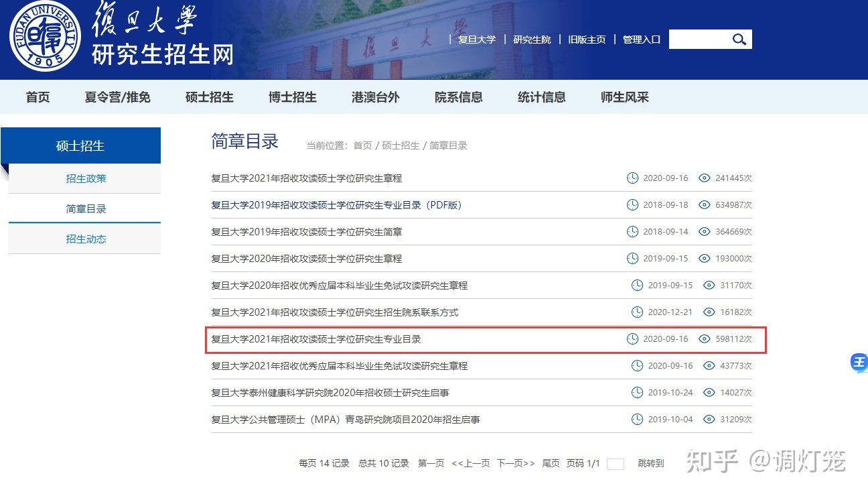Click the 跳转到 button
Screen dimensions: 868x496
pyautogui.click(x=650, y=463)
